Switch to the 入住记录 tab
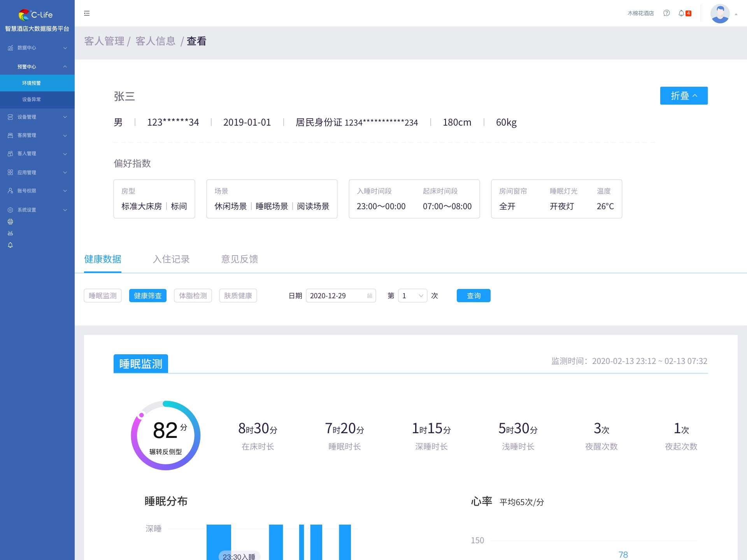Screen dimensions: 747x560 [x=171, y=259]
